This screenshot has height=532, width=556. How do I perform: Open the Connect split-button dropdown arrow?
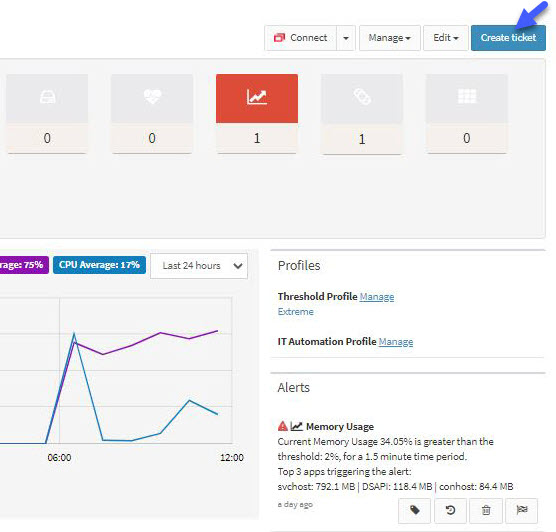(x=346, y=38)
